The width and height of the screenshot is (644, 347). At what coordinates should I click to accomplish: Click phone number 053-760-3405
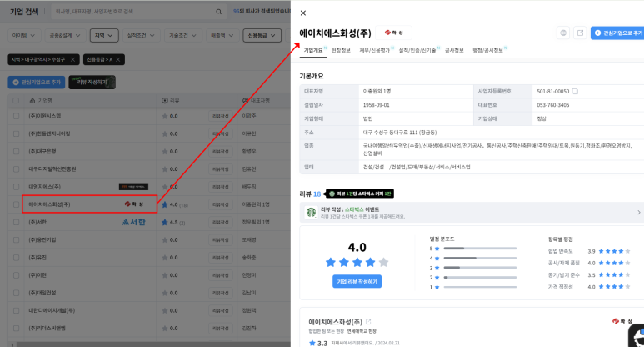(x=553, y=105)
